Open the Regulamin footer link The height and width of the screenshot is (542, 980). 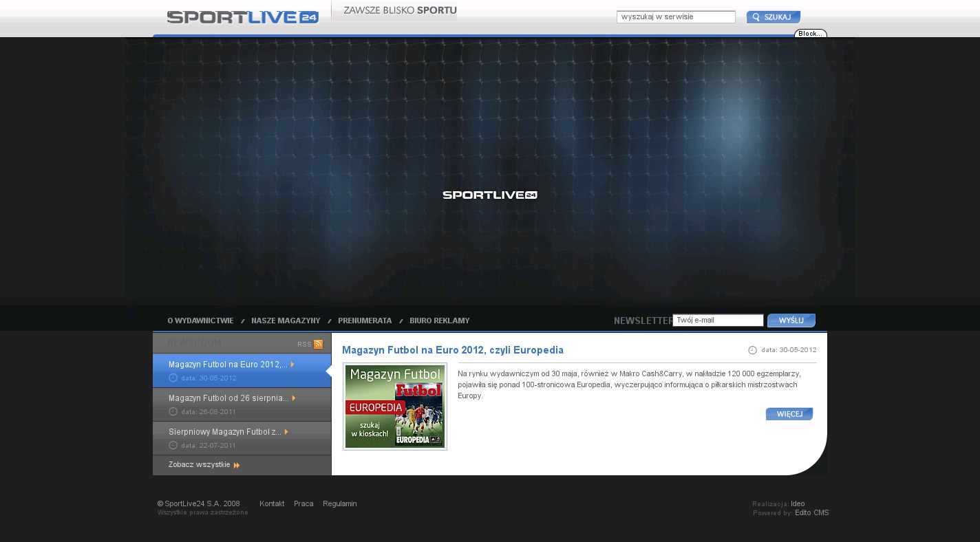click(x=339, y=504)
